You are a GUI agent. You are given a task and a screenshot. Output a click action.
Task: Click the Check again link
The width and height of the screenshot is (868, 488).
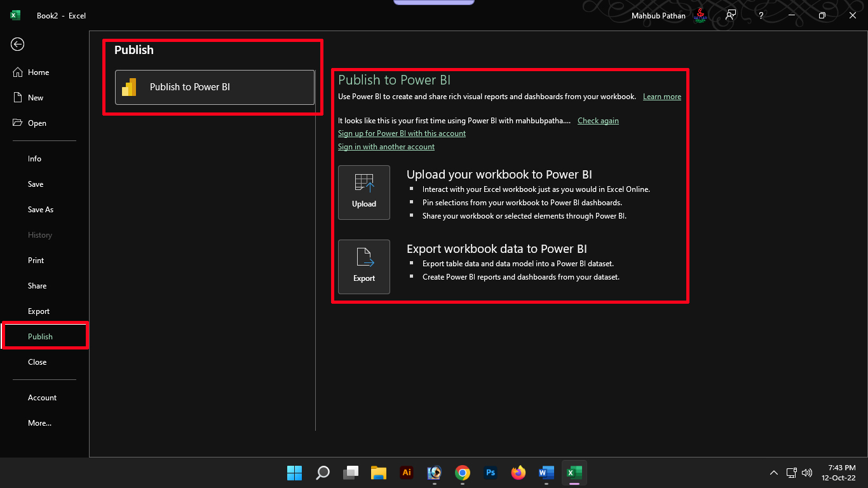(x=598, y=121)
